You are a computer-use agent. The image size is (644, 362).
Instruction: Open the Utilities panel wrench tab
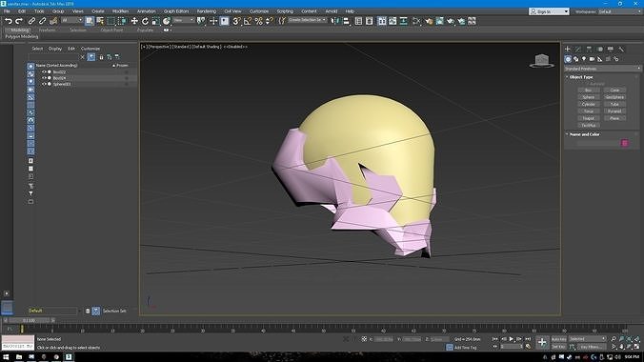click(x=621, y=49)
